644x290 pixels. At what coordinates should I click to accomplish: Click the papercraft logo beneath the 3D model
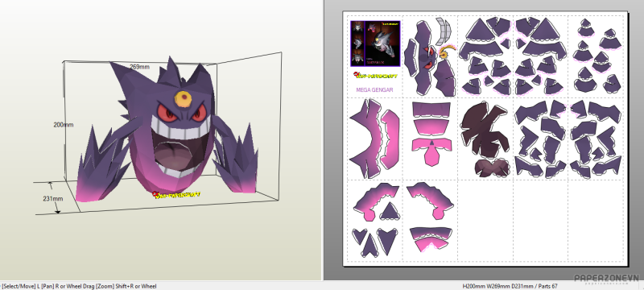[x=176, y=195]
